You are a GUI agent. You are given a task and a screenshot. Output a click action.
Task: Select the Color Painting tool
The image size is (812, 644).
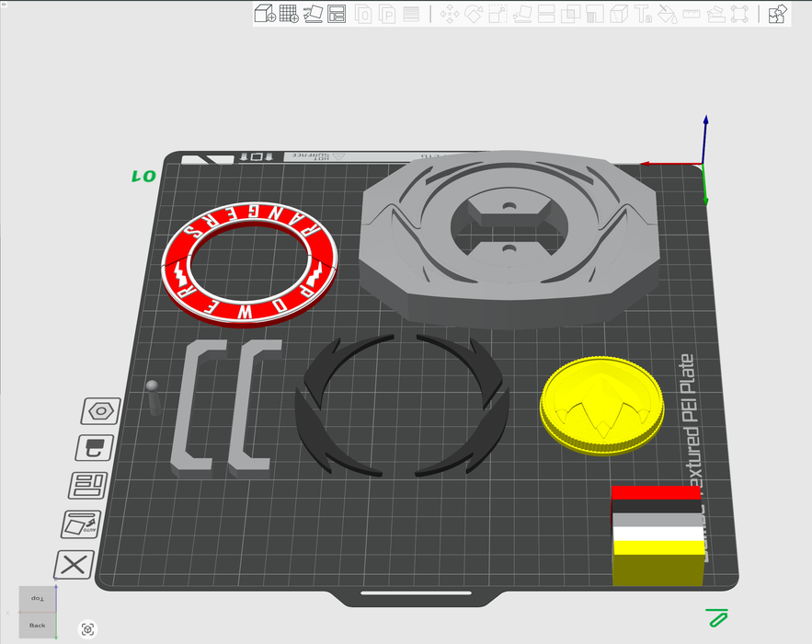[666, 15]
